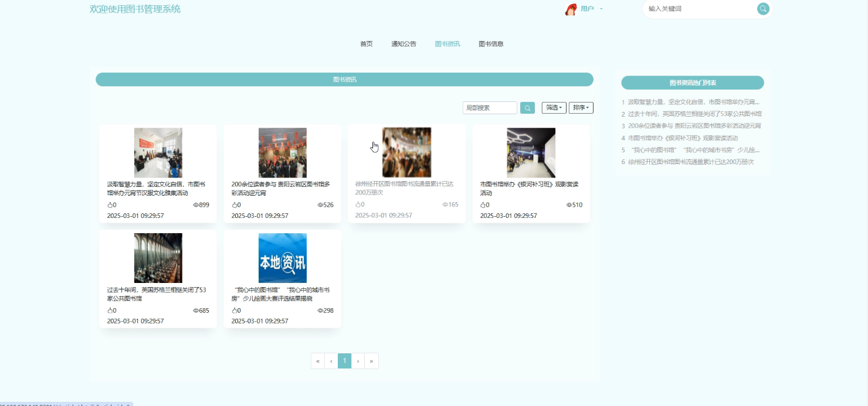The image size is (868, 406).
Task: Open the 通知公告 menu item
Action: tap(404, 44)
